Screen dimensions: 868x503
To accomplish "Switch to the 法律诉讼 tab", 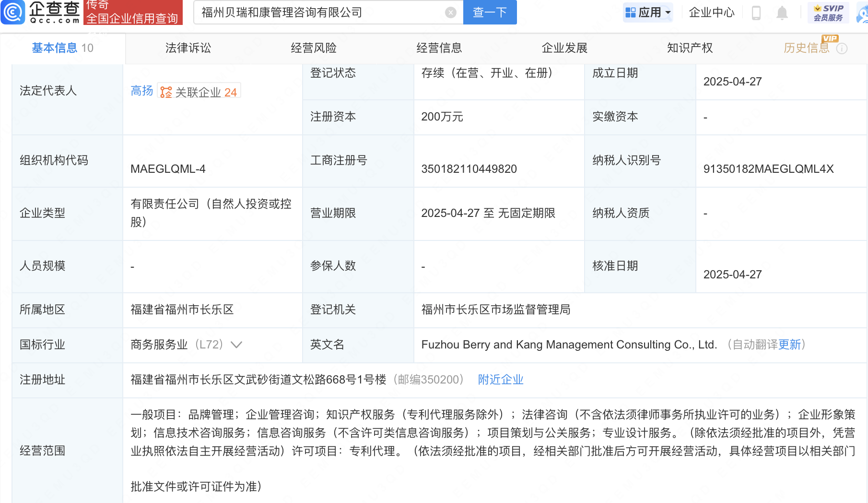I will [188, 48].
